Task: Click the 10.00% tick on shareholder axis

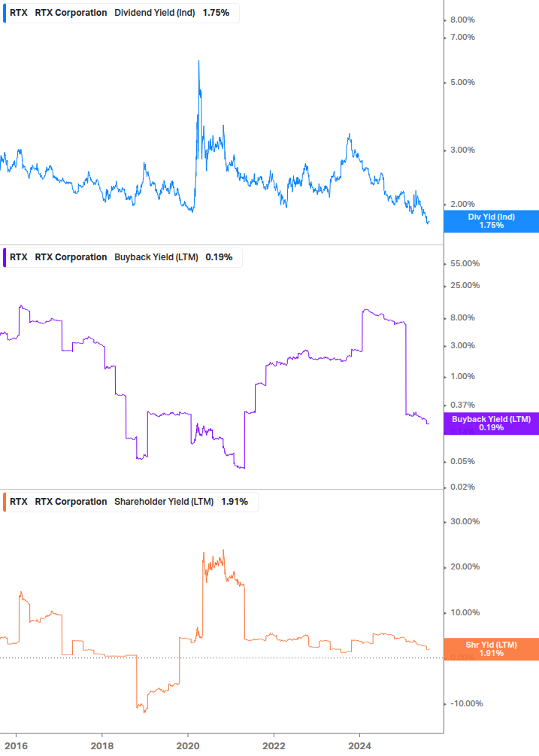Action: [x=465, y=613]
